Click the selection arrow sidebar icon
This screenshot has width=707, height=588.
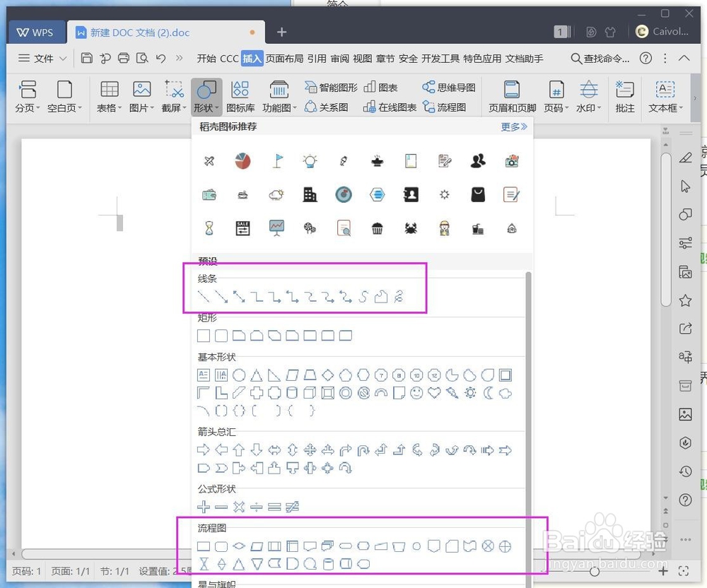tap(685, 186)
